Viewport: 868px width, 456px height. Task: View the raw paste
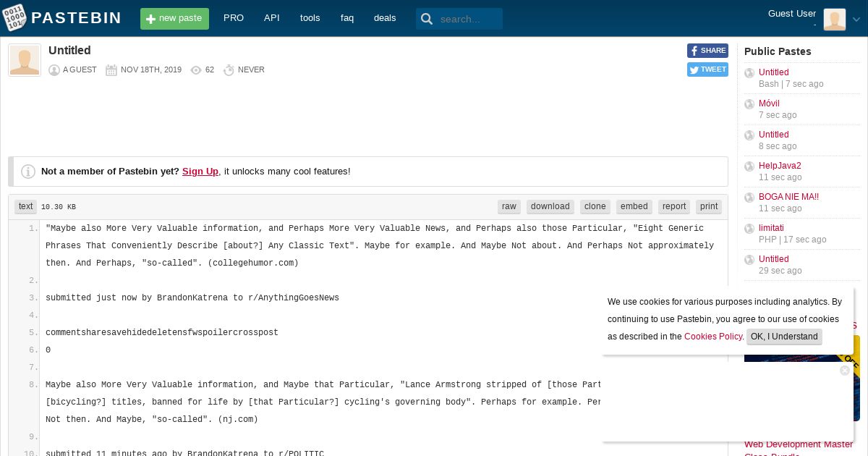click(509, 206)
